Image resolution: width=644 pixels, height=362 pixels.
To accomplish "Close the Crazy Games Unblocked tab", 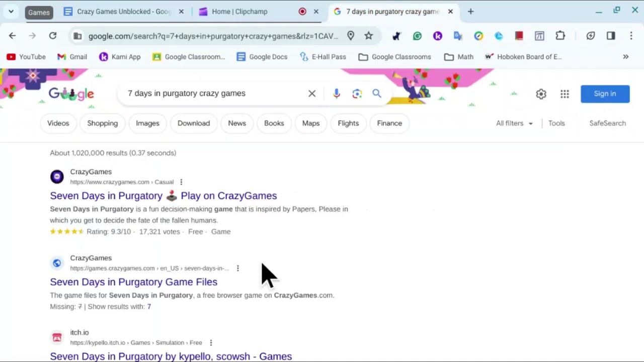I will (x=181, y=12).
